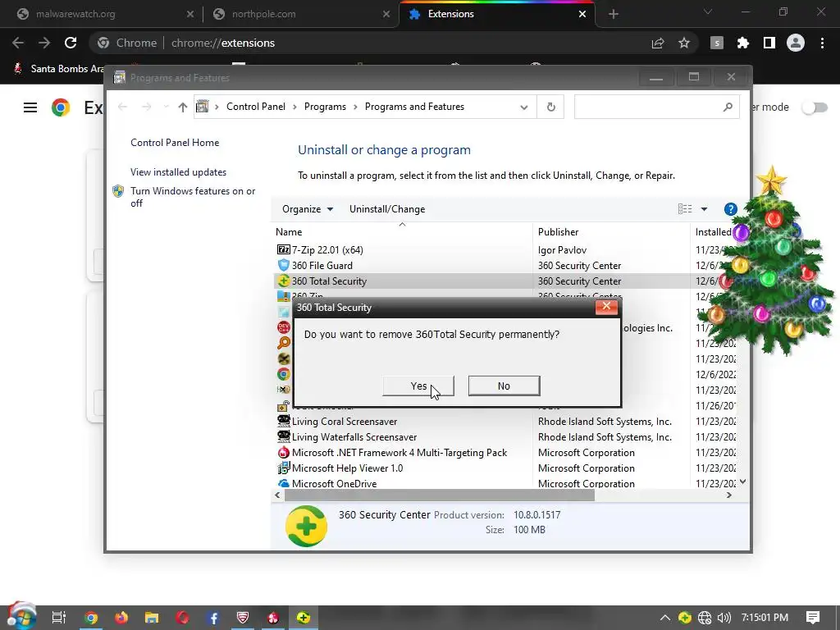Open File Explorer from the taskbar
Image resolution: width=840 pixels, height=630 pixels.
click(x=152, y=618)
